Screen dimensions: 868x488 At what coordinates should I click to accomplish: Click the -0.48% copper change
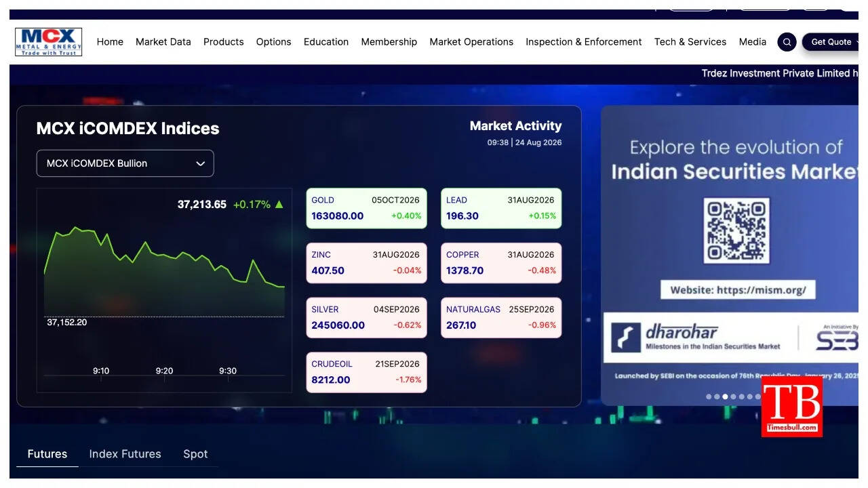point(542,270)
